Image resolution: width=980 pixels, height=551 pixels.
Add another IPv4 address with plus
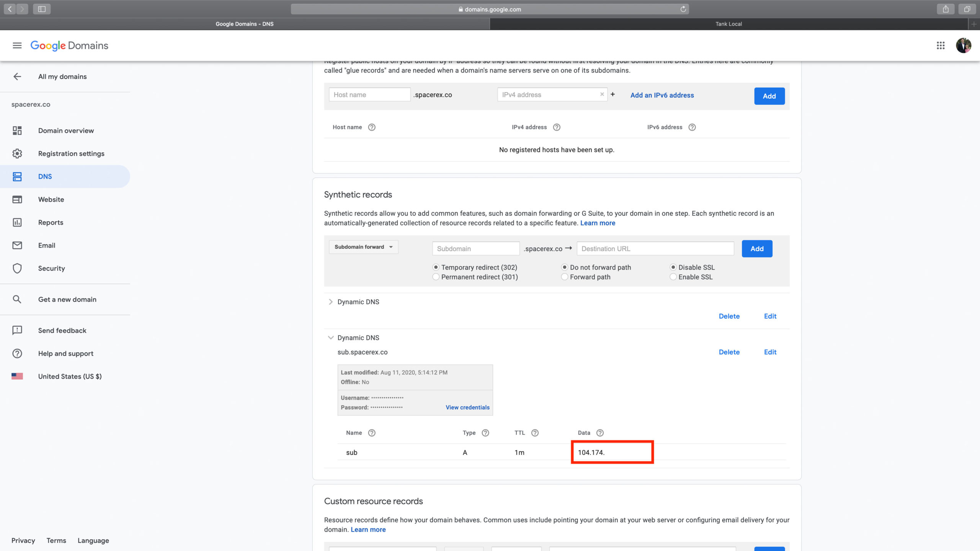pyautogui.click(x=612, y=94)
